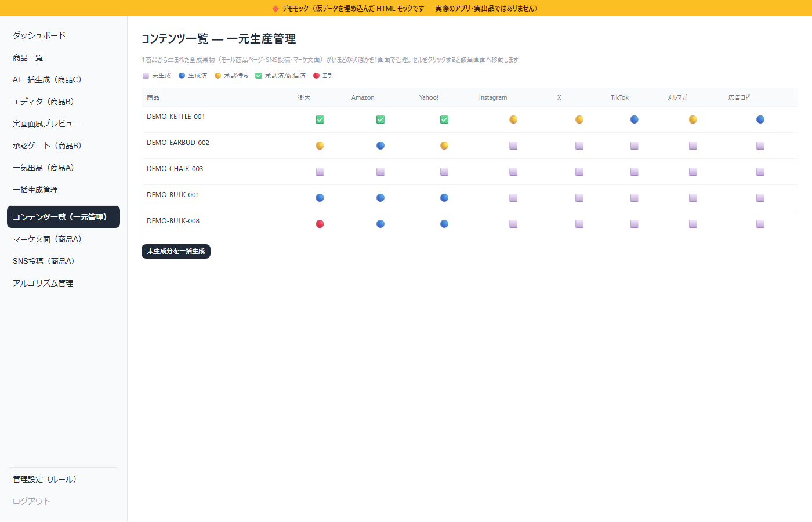This screenshot has width=812, height=522.
Task: Open Amazon generated status for DEMO-BULK-001
Action: (380, 198)
